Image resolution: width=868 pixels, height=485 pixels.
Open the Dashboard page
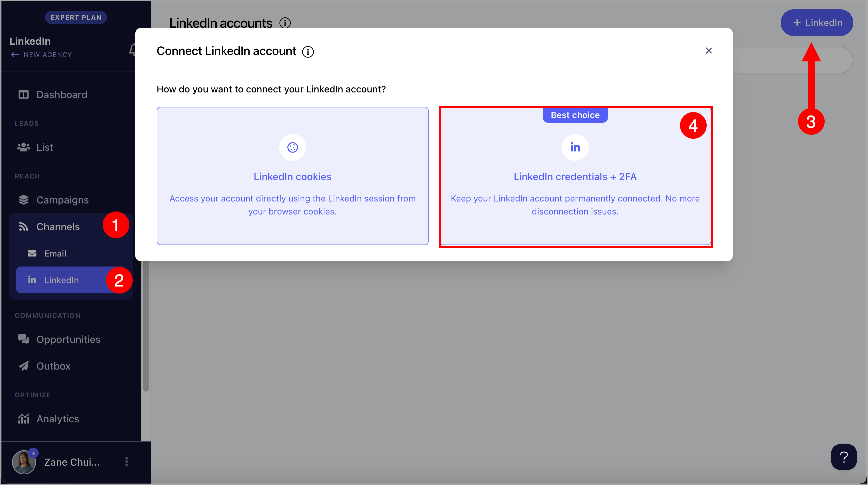pyautogui.click(x=71, y=94)
